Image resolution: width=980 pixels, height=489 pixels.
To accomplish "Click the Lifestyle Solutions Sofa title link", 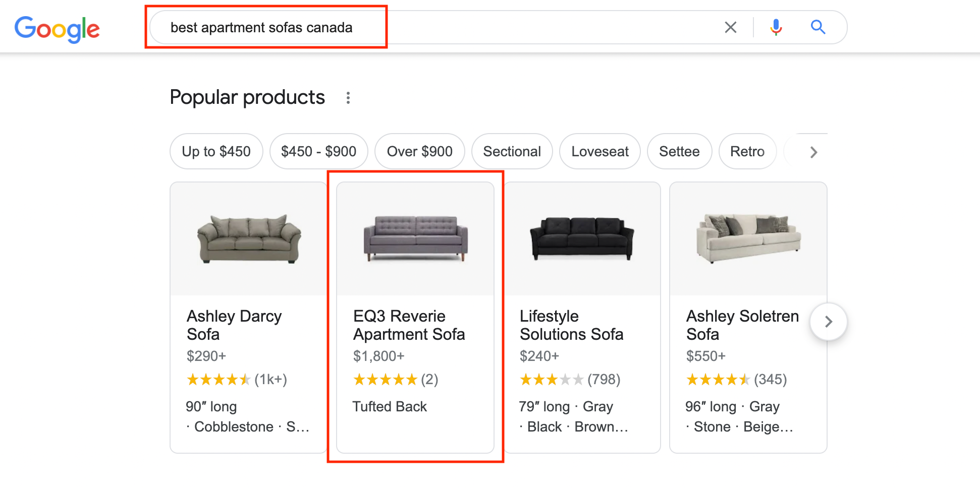I will [x=571, y=325].
